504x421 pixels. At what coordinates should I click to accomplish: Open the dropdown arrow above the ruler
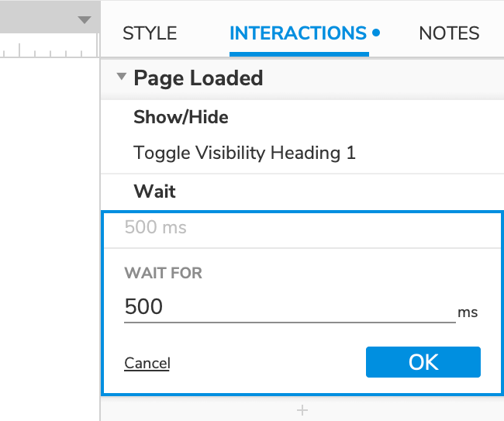click(85, 20)
